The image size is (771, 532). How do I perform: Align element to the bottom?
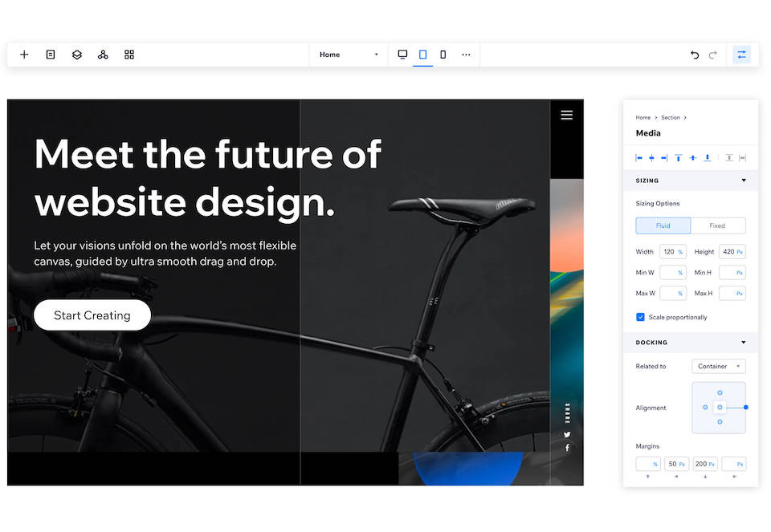pos(707,158)
